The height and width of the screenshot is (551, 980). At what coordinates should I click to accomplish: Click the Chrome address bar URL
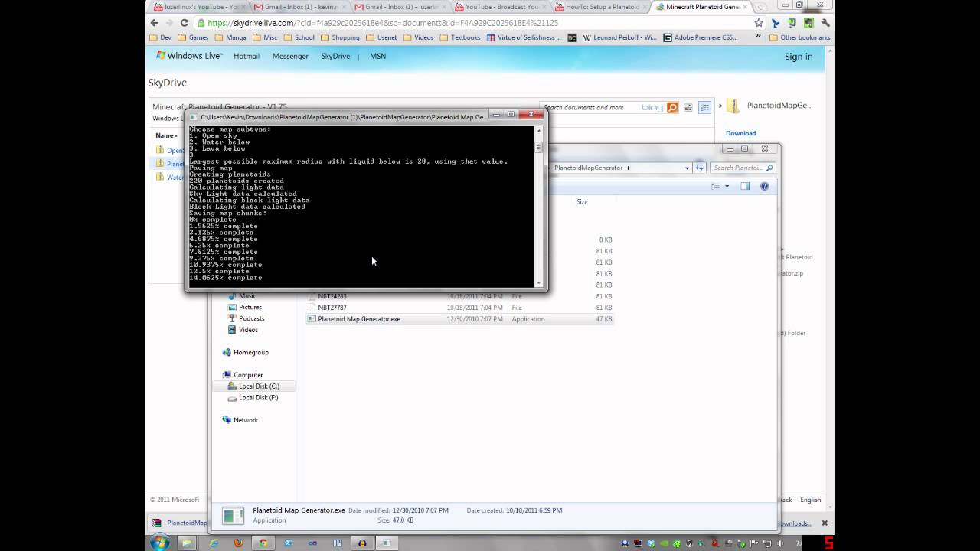[383, 23]
